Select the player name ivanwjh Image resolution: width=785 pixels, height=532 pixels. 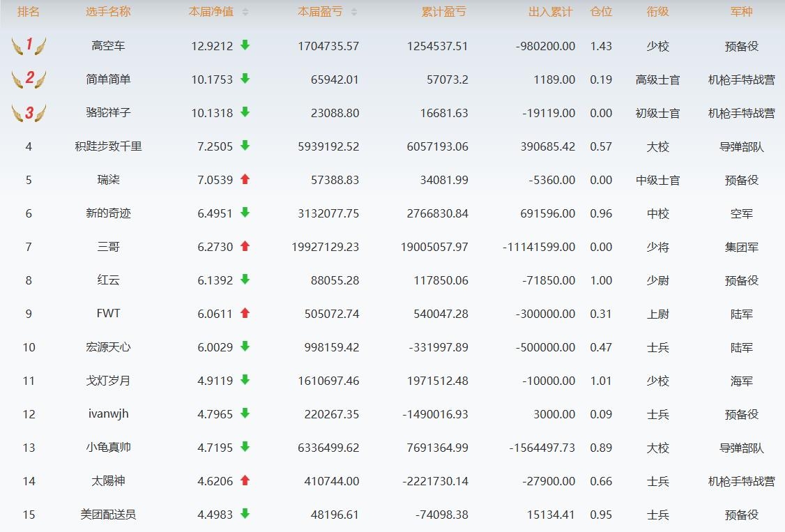coord(108,413)
